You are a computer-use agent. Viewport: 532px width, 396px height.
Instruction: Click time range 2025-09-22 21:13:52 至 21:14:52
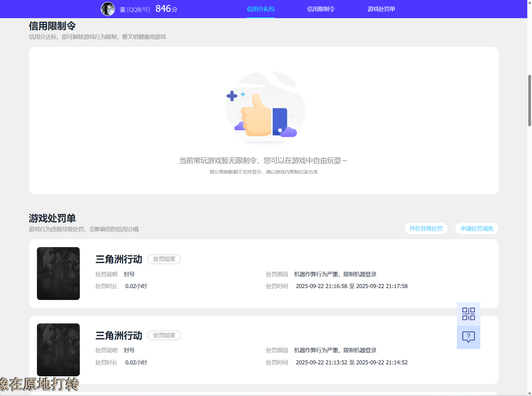point(352,363)
